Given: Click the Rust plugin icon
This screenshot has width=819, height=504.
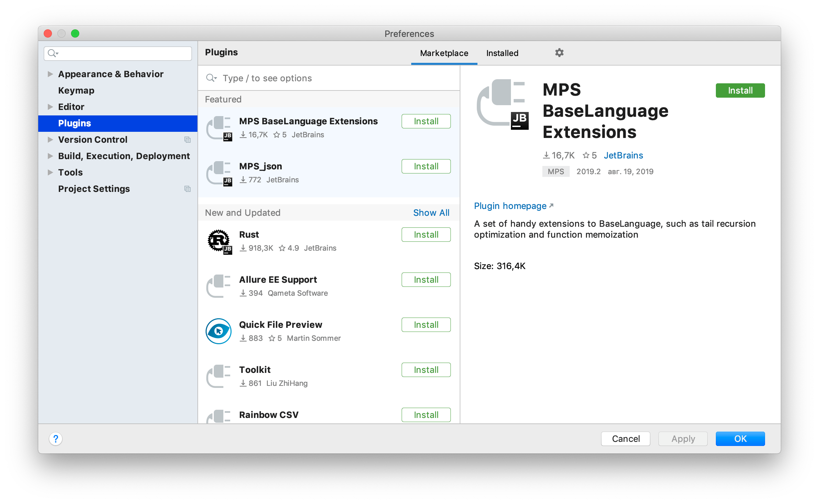Looking at the screenshot, I should coord(219,241).
